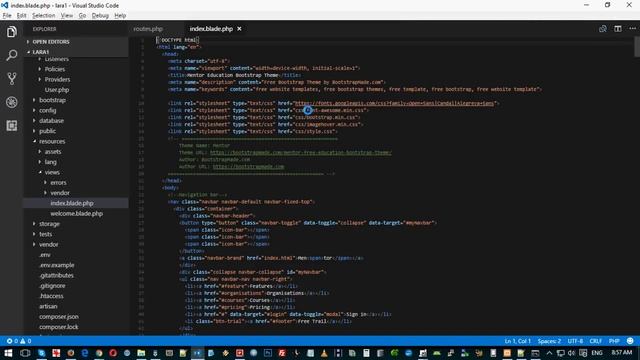Open the Debug menu

(x=100, y=16)
